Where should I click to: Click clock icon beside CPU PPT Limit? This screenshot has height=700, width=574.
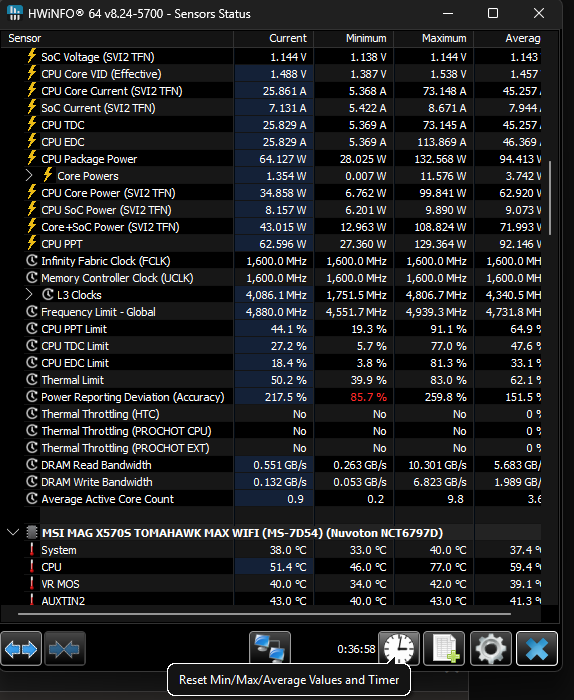pyautogui.click(x=32, y=328)
